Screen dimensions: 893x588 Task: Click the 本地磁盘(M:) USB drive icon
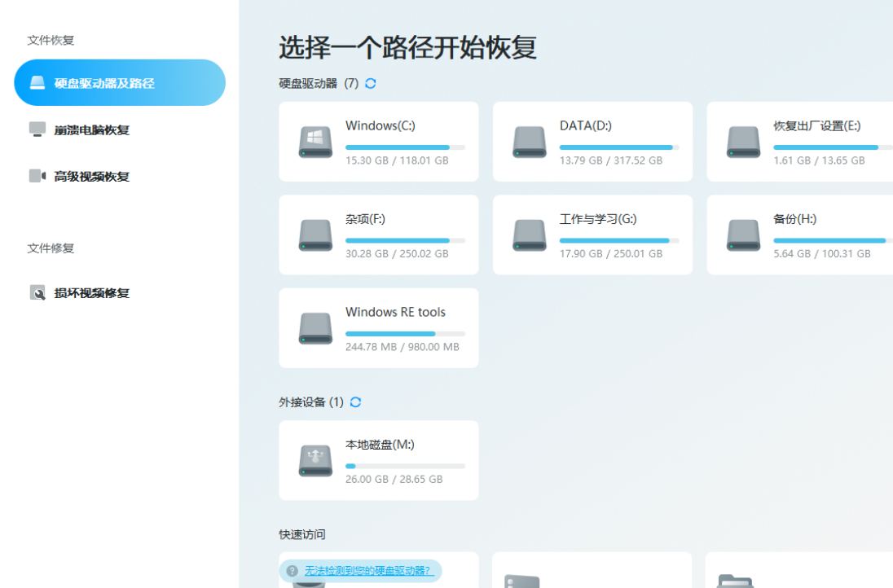tap(315, 461)
